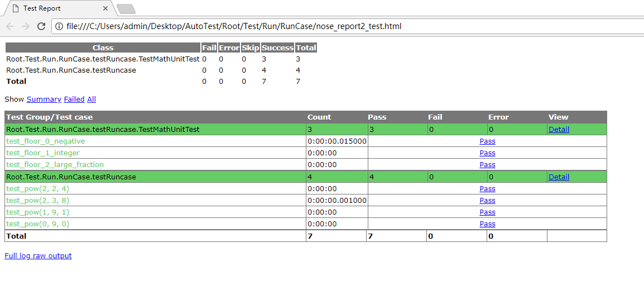Open a new browser tab
This screenshot has height=299, width=644.
point(126,8)
